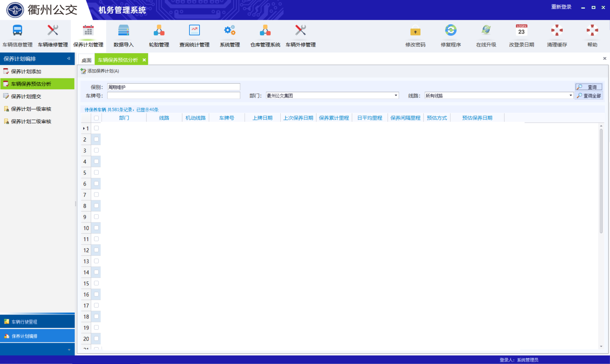Viewport: 610px width, 364px height.
Task: Open 轮胎管理 module
Action: pos(158,35)
